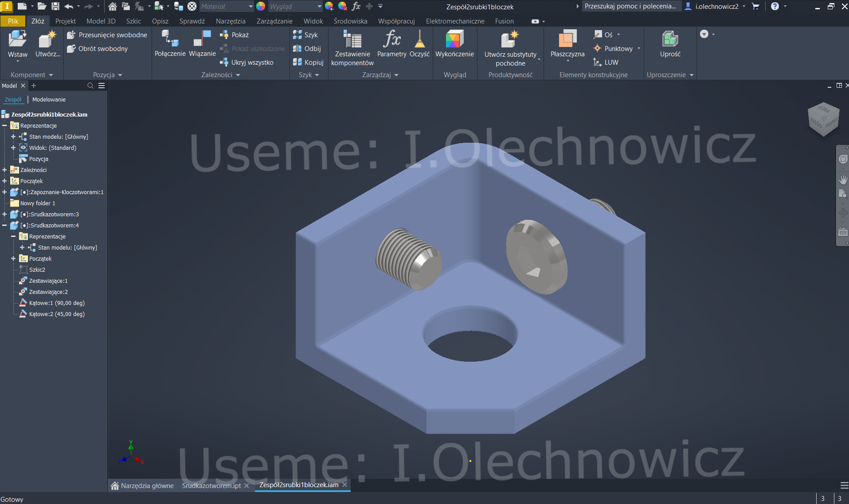Expand the Srudkazotworem:3 node
Image resolution: width=849 pixels, height=504 pixels.
pyautogui.click(x=4, y=214)
